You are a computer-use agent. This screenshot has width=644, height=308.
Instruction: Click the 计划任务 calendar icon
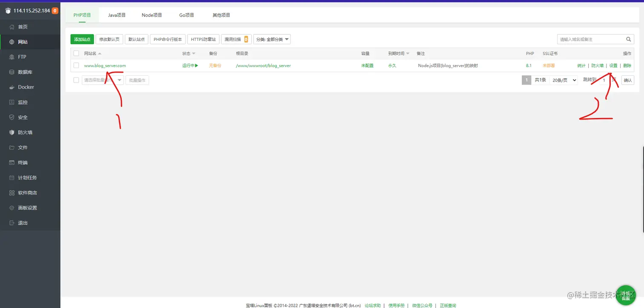12,178
